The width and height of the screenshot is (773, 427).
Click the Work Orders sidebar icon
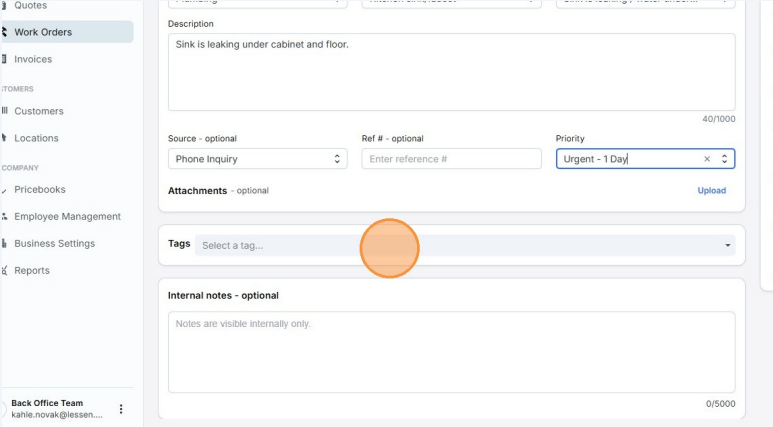pyautogui.click(x=4, y=32)
